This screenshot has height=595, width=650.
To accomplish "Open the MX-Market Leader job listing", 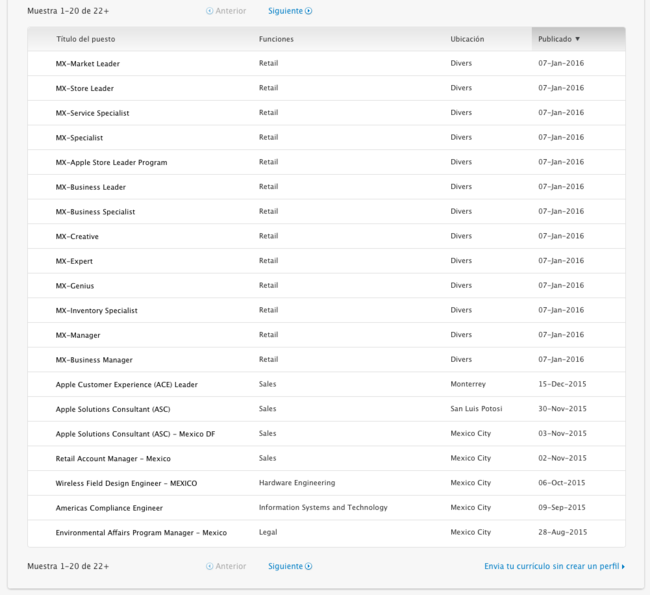I will (x=88, y=64).
